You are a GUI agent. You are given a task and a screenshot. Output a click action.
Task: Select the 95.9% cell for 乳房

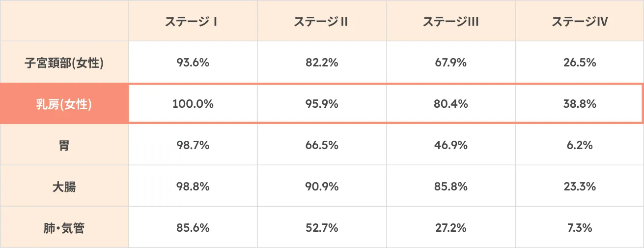[x=321, y=104]
